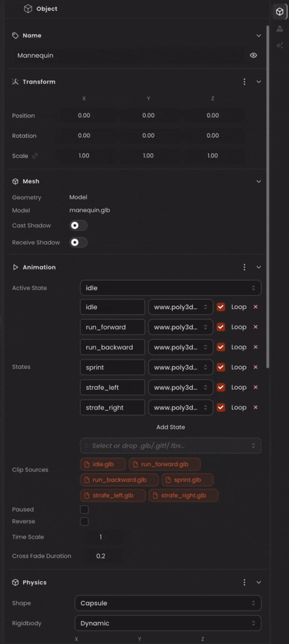Open the material cone icon tab in sidebar
289x644 pixels.
point(280,29)
